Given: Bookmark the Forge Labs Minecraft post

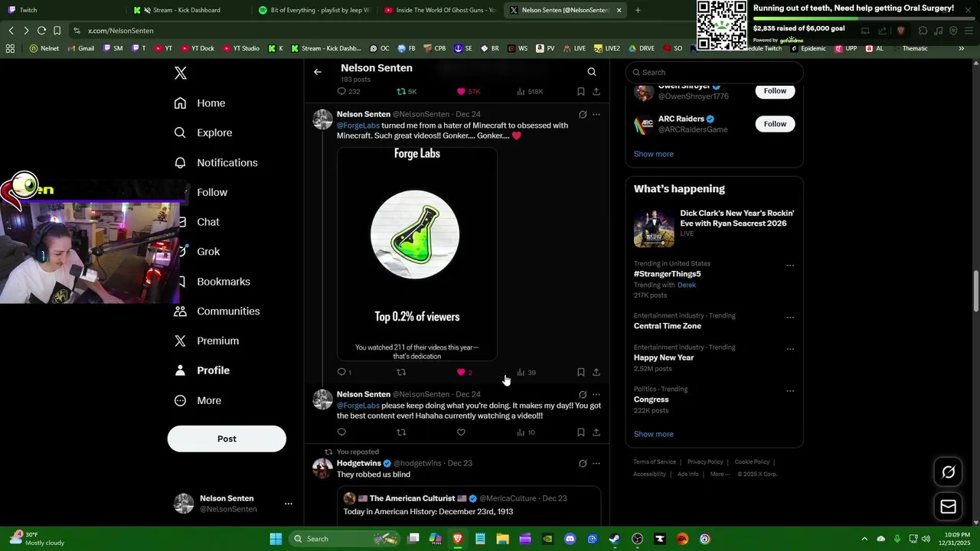Looking at the screenshot, I should [x=581, y=372].
